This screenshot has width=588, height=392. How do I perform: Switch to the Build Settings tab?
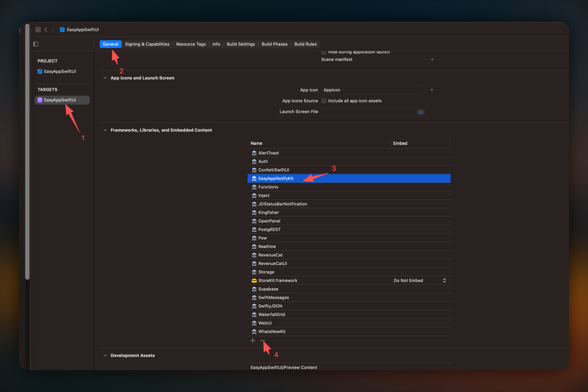pyautogui.click(x=241, y=44)
